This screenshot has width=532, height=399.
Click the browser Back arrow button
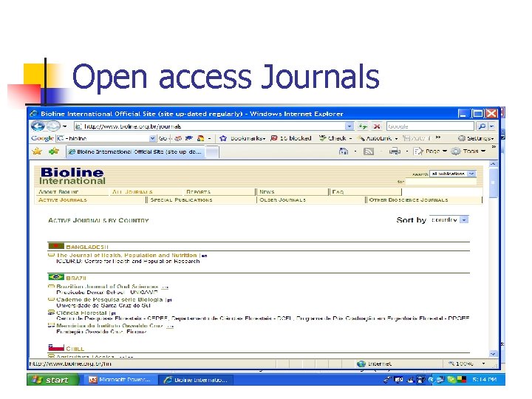click(x=38, y=126)
